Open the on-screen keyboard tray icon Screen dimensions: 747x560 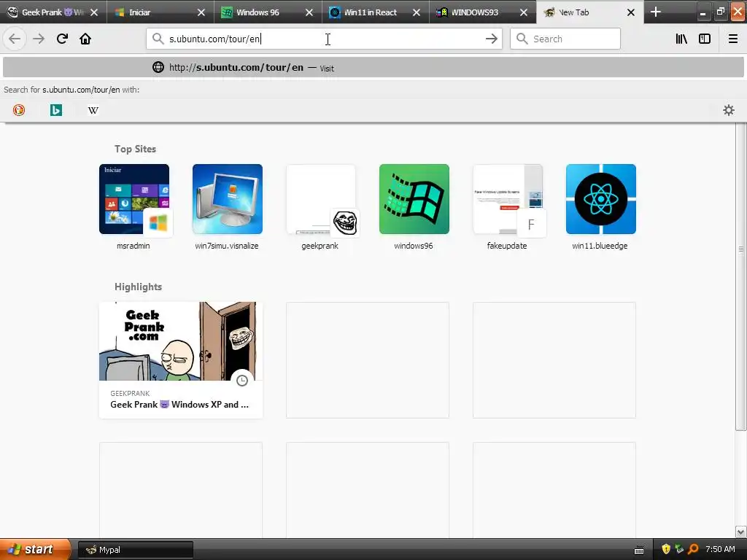click(x=639, y=550)
